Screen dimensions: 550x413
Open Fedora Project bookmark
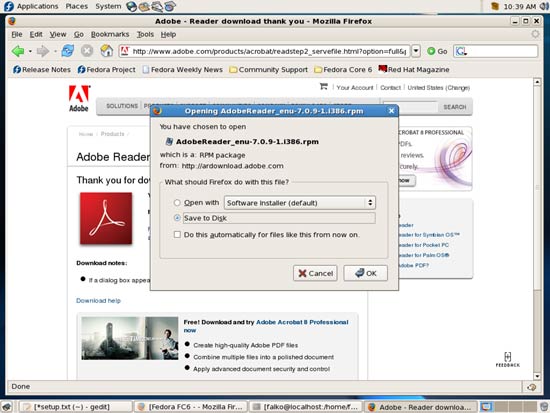click(x=106, y=69)
